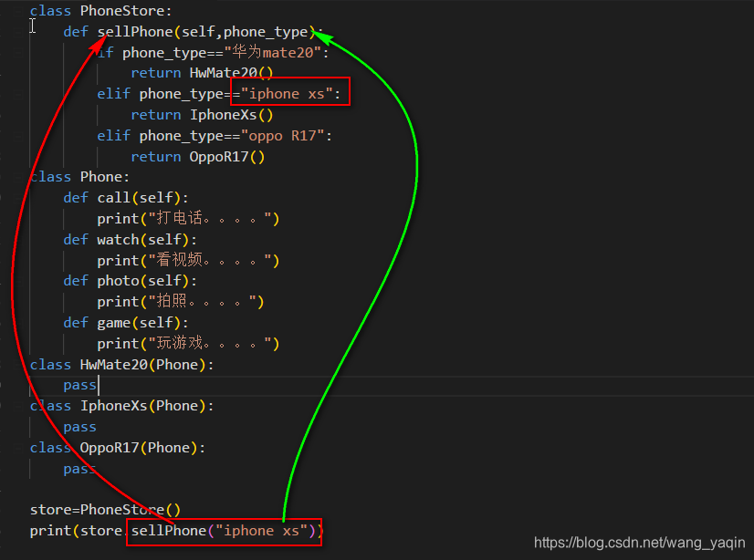Viewport: 754px width, 560px height.
Task: Click the 'class PhoneStore:' line
Action: 100,11
